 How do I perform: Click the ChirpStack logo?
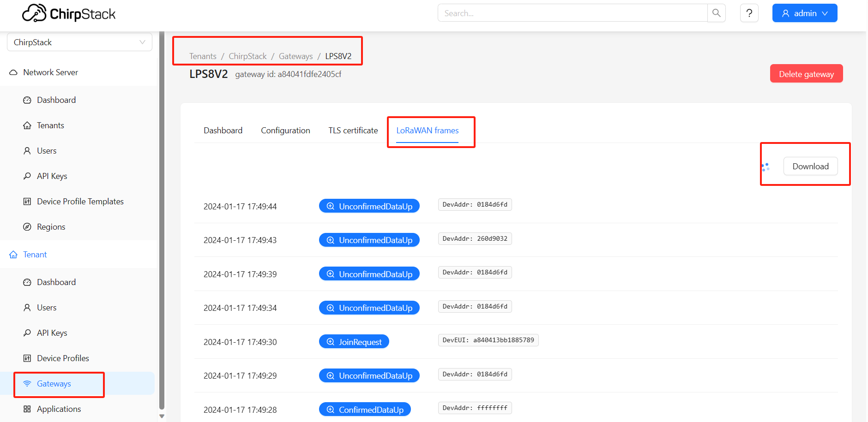click(x=69, y=13)
